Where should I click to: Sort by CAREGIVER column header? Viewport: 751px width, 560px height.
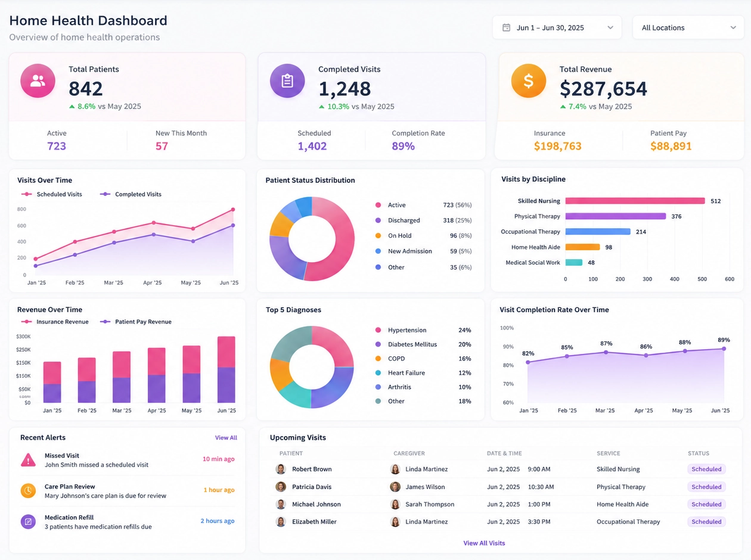tap(409, 453)
